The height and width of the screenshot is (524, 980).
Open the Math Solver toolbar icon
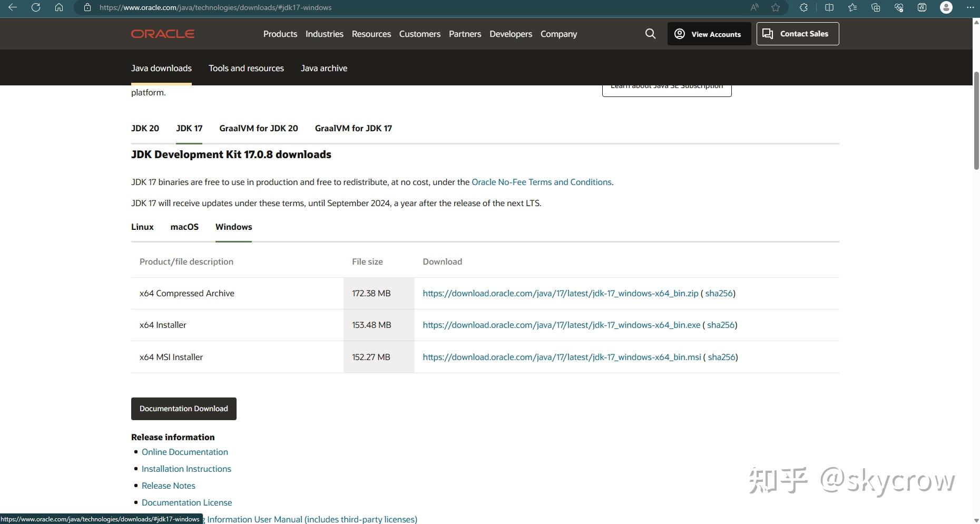click(922, 7)
